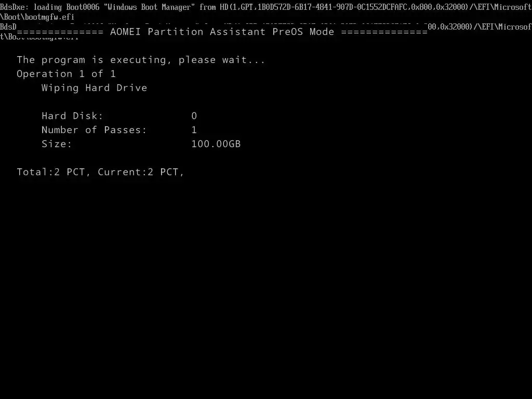Click the '\Boot\bootmgfw.efi' path text
Screen dimensions: 532x399
(37, 17)
